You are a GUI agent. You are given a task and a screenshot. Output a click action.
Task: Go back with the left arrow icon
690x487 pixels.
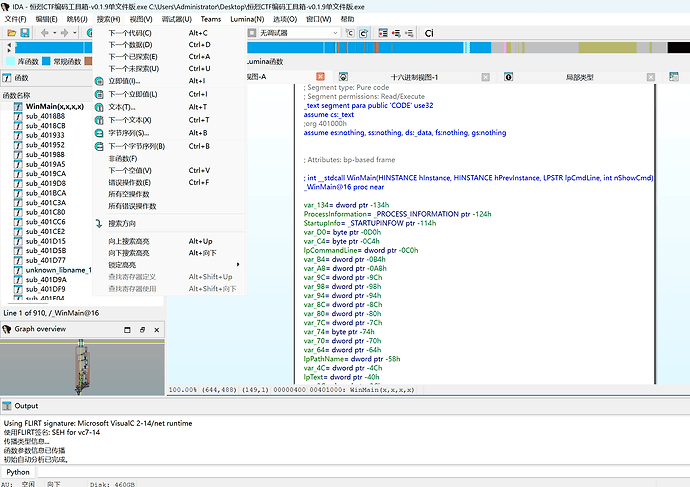click(x=44, y=33)
